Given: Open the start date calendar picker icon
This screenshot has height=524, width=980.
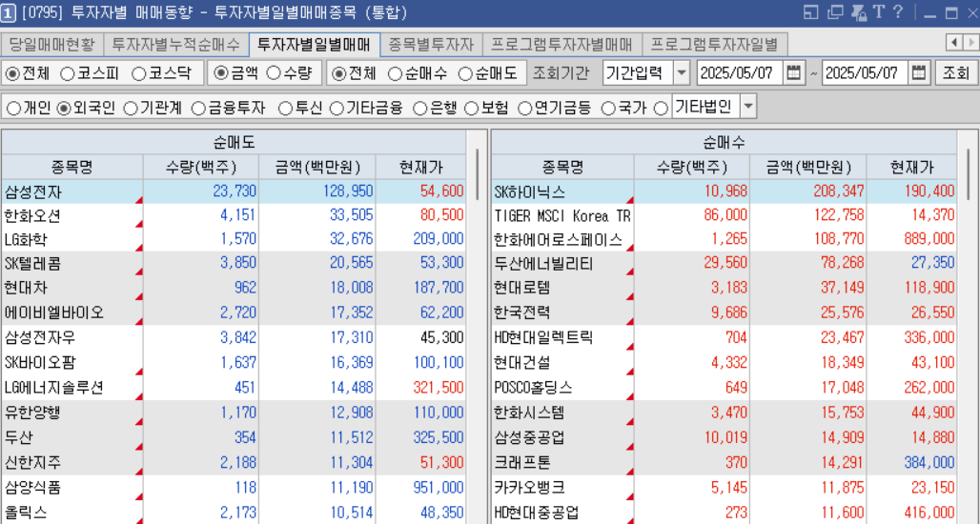Looking at the screenshot, I should pyautogui.click(x=793, y=72).
